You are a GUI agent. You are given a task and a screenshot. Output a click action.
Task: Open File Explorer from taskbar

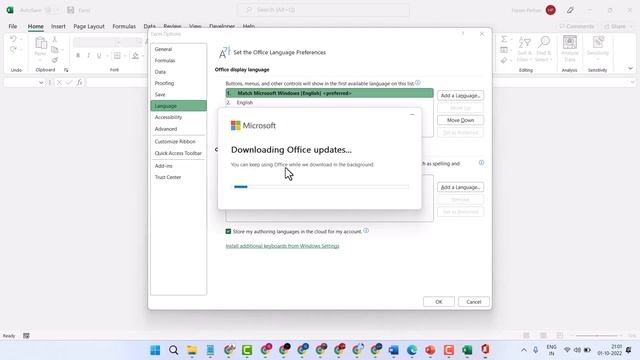pos(192,350)
